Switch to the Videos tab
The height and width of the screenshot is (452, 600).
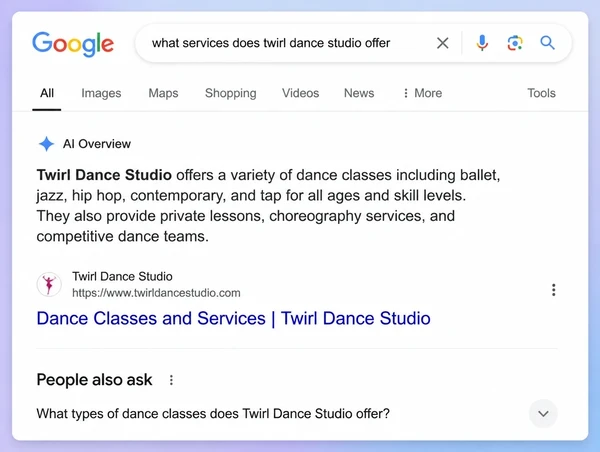[300, 93]
